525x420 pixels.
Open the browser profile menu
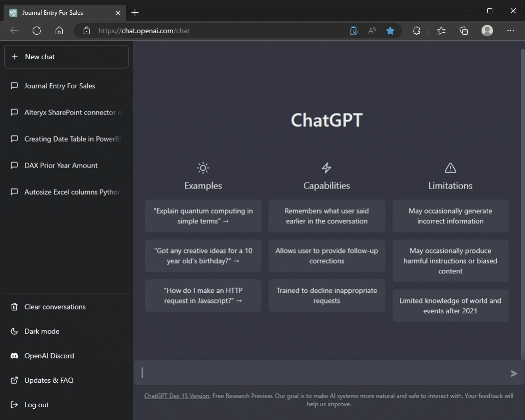coord(487,31)
